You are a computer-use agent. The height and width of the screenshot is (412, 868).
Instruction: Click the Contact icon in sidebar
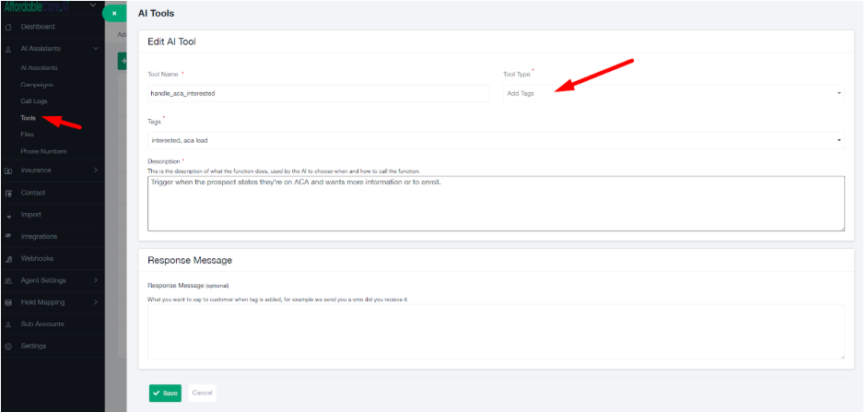[x=8, y=193]
